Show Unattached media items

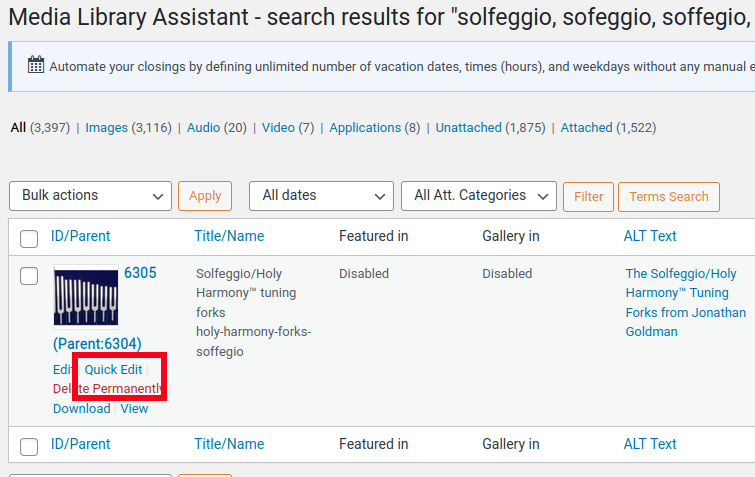(469, 128)
